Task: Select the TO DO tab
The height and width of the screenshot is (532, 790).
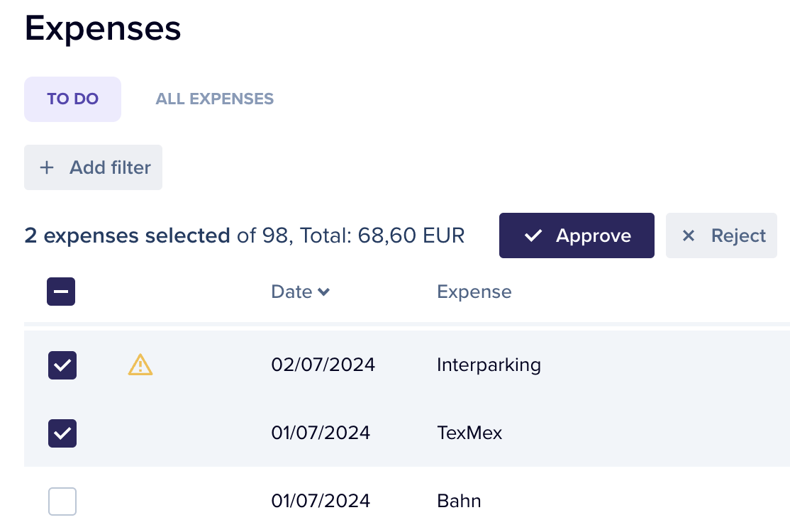Action: click(x=72, y=99)
